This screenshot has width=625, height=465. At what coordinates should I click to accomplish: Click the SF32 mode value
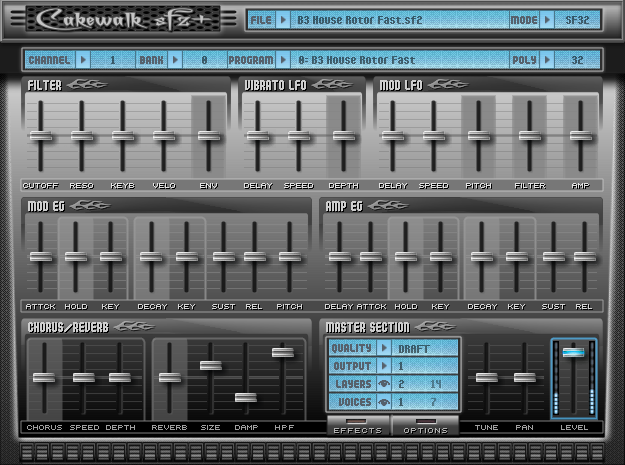coord(577,20)
